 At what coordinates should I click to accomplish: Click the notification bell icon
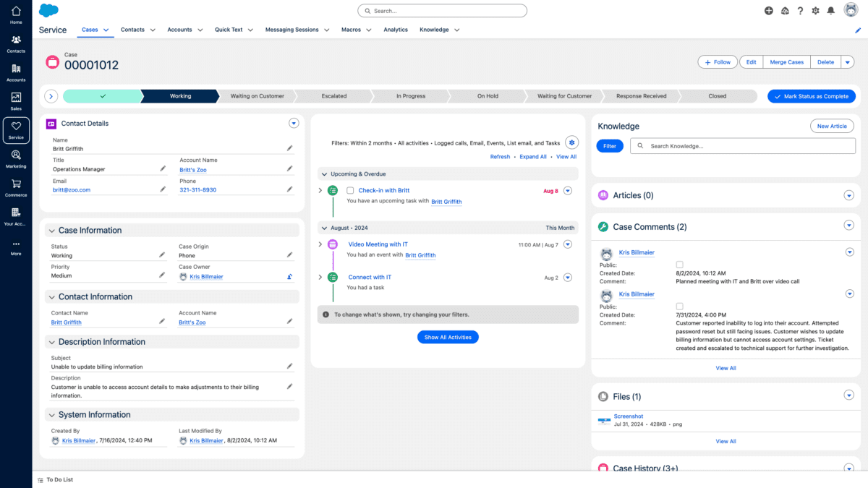831,11
